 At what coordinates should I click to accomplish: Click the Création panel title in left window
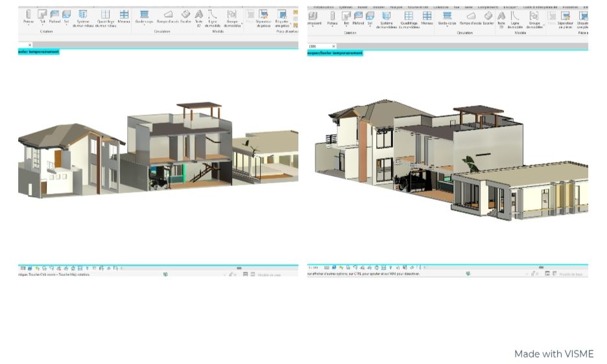coord(46,32)
